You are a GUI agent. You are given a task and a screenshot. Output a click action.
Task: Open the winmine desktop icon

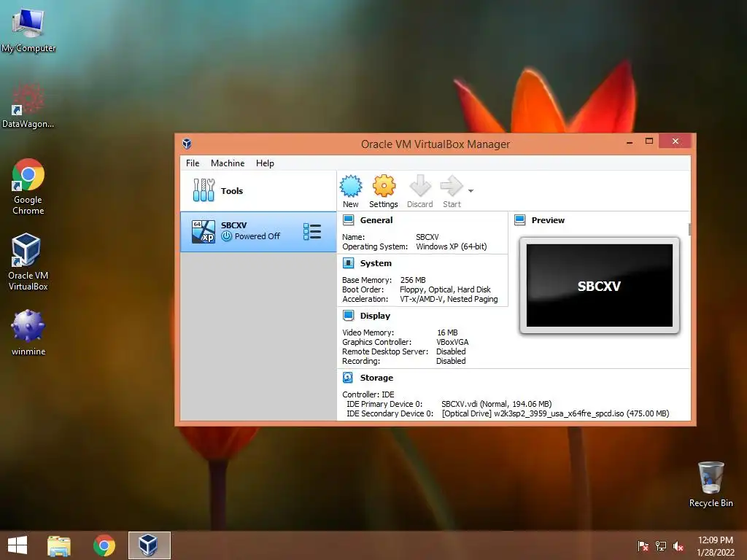tap(28, 332)
